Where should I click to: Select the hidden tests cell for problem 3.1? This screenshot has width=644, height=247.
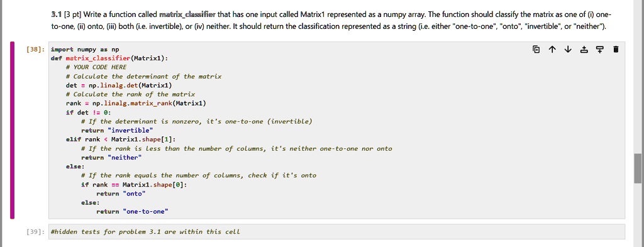coord(337,232)
